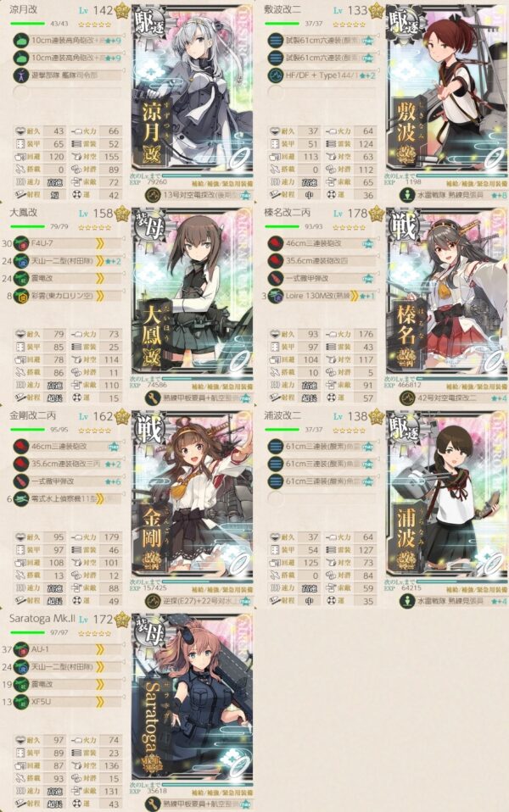Image resolution: width=509 pixels, height=812 pixels.
Task: Click the HF/DF + Type144 sonar icon
Action: click(x=275, y=75)
